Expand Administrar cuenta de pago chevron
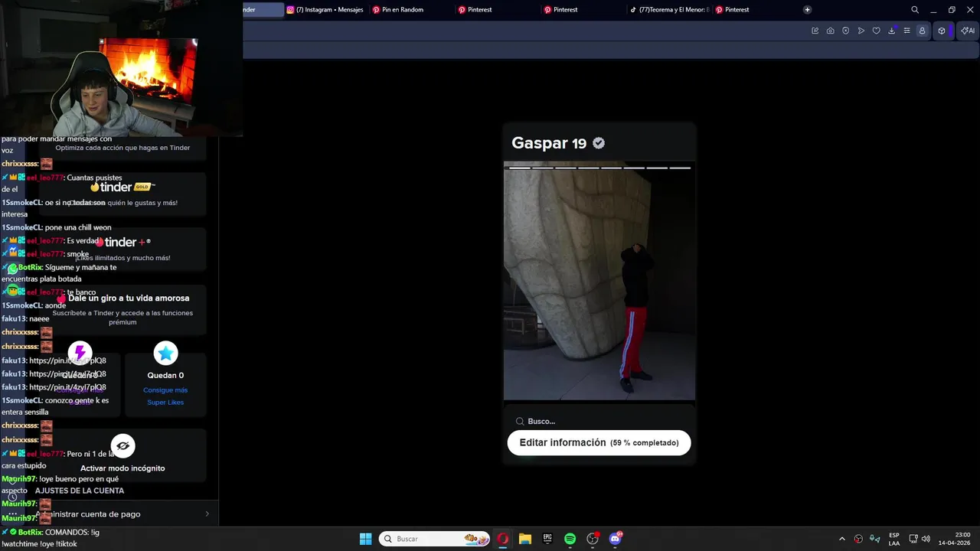This screenshot has width=980, height=551. 207,514
